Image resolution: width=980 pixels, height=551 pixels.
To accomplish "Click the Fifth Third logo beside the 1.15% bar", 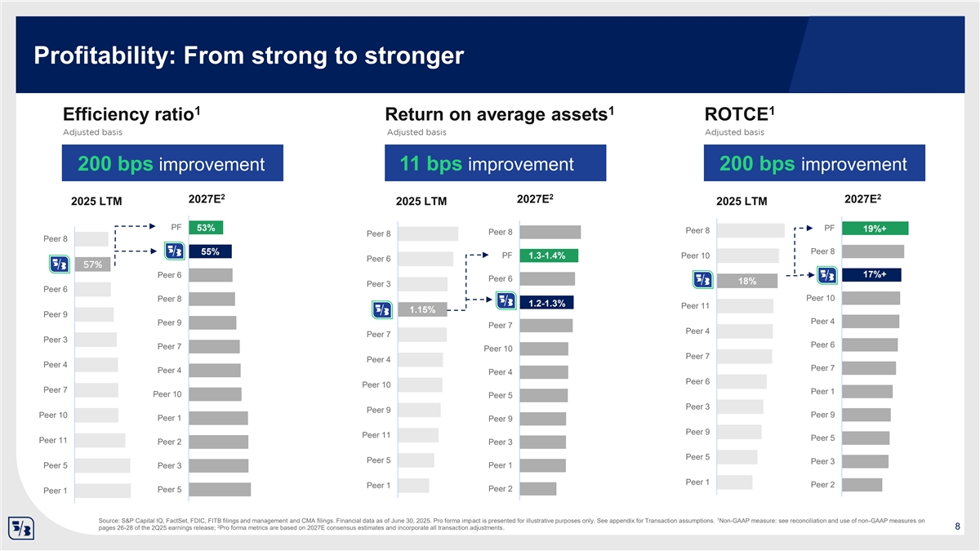I will click(x=382, y=310).
